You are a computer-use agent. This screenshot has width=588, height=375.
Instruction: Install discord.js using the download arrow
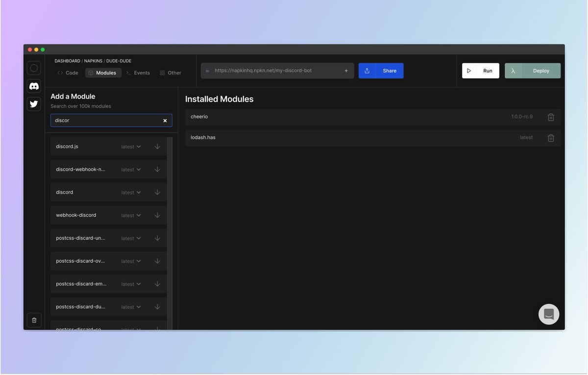point(157,146)
